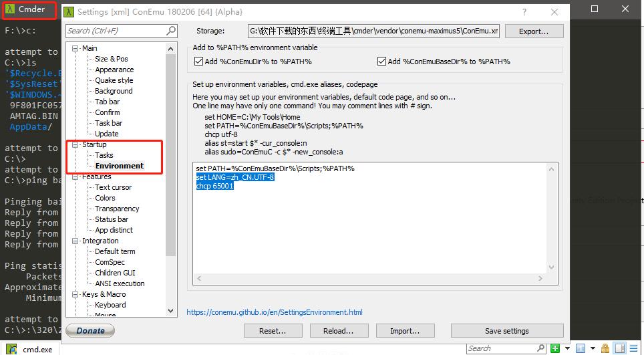Collapse the Main tree node
This screenshot has width=644, height=355.
(75, 49)
